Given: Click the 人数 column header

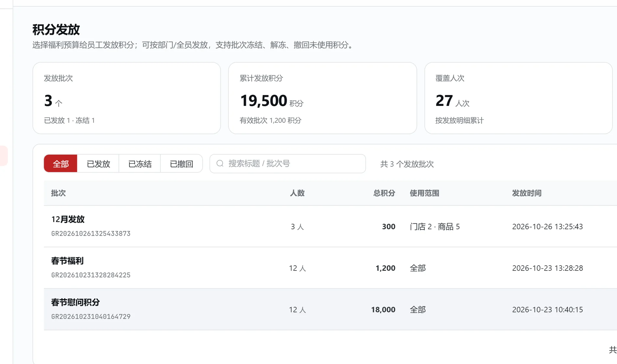Looking at the screenshot, I should pos(297,193).
